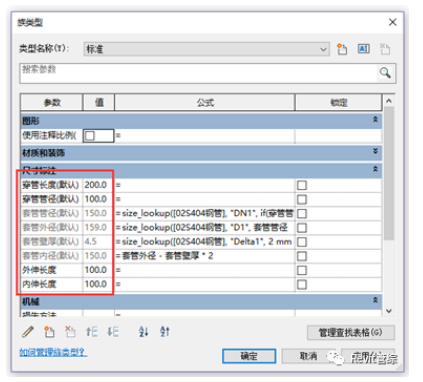423x382 pixels.
Task: Click the 参数 column header
Action: tap(52, 102)
